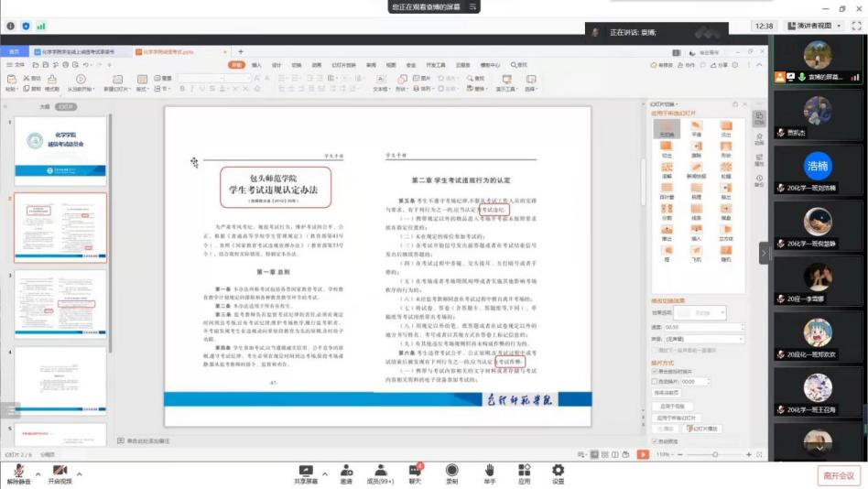Screen dimensions: 868x489
Task: Click the Leave Meeting button
Action: (x=838, y=475)
